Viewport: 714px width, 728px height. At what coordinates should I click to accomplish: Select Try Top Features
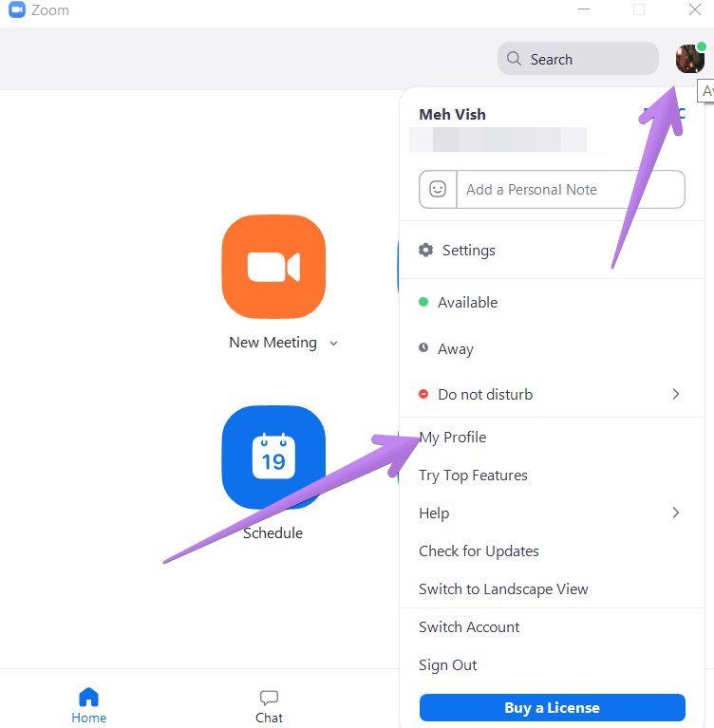pos(473,476)
